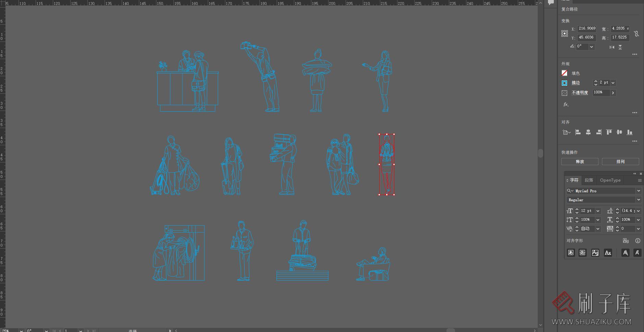Click the 排列 button
Screen dimensions: 644x332
[620, 162]
